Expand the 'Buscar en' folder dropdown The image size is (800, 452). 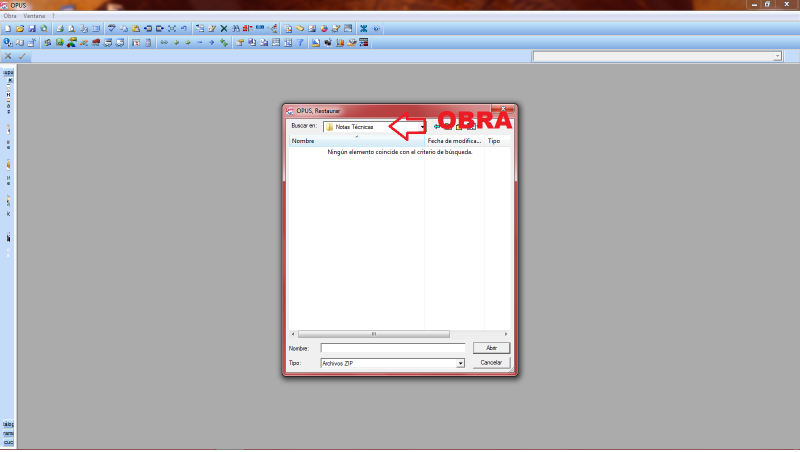(x=423, y=127)
